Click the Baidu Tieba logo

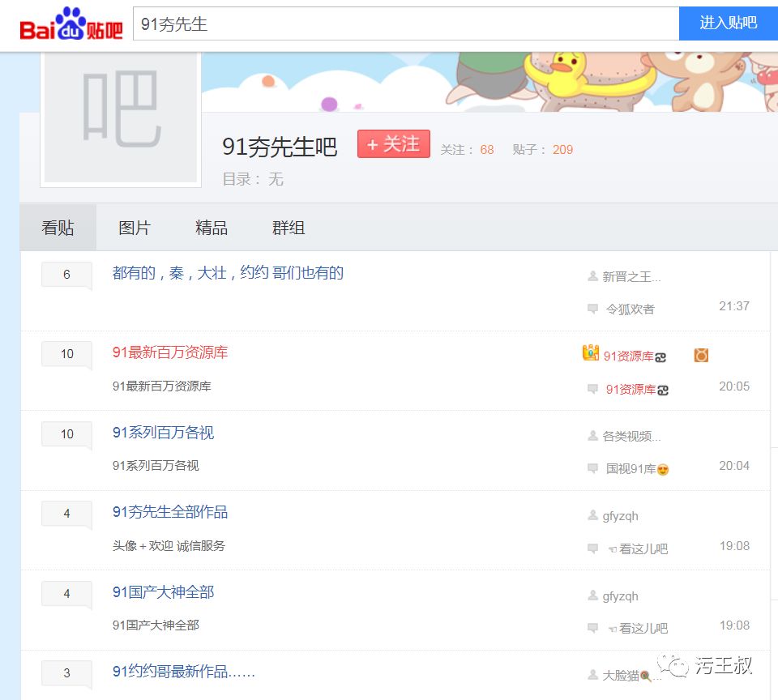71,23
